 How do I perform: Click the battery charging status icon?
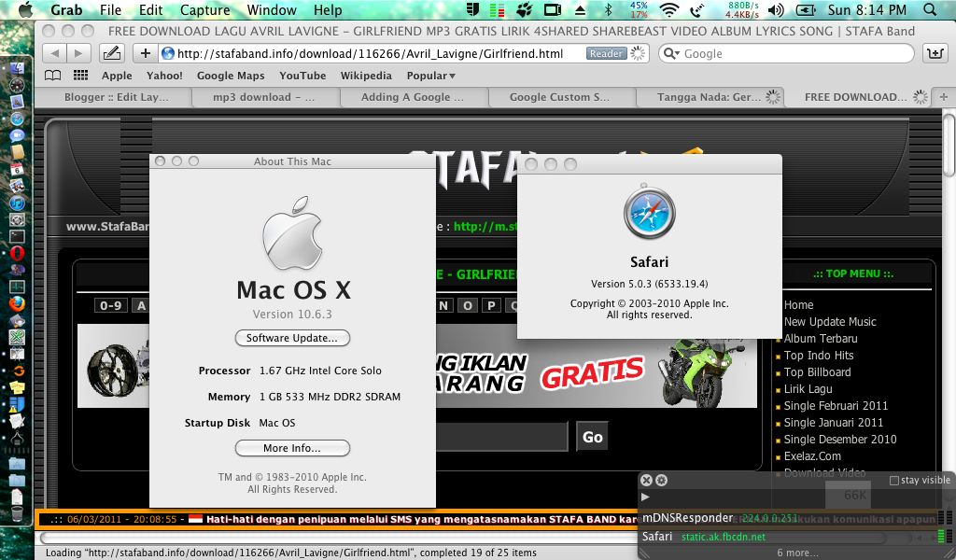point(806,9)
